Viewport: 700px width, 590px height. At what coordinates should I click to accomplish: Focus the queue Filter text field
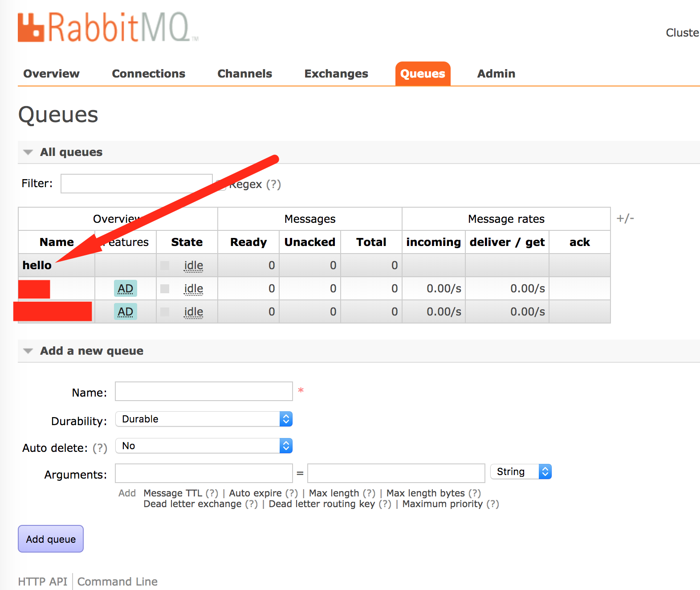pos(136,184)
